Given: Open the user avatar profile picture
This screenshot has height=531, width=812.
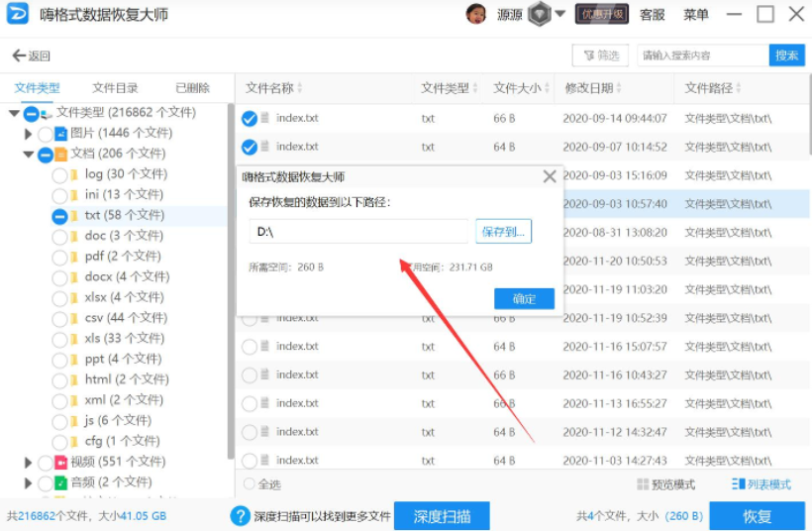Looking at the screenshot, I should pyautogui.click(x=476, y=14).
